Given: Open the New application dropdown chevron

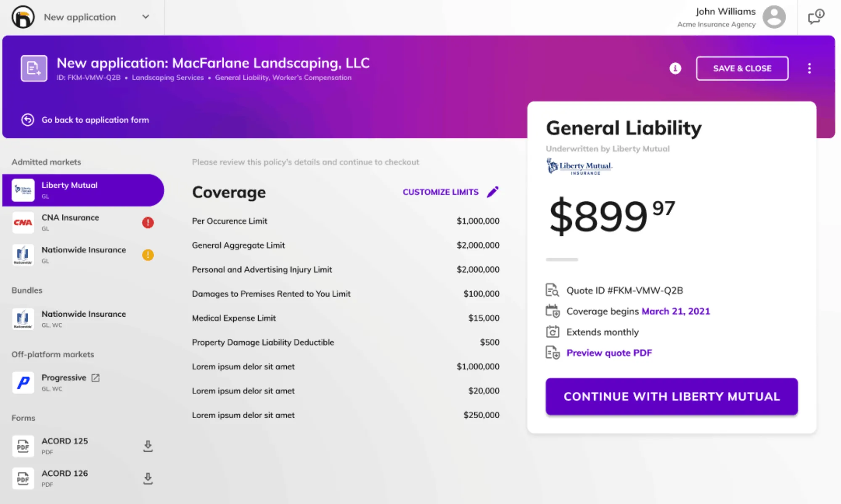Looking at the screenshot, I should pos(145,17).
